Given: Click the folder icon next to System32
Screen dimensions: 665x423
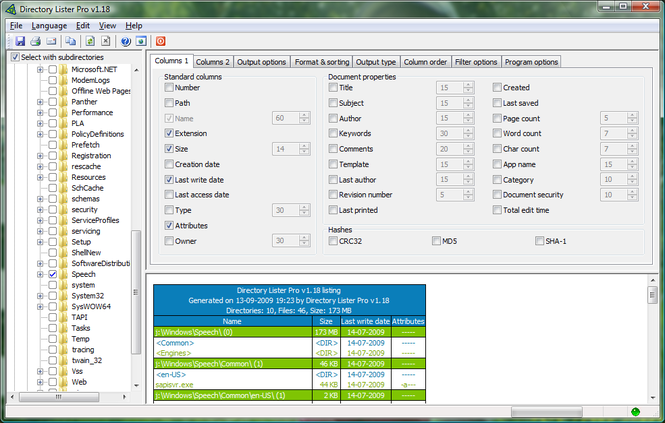Looking at the screenshot, I should [64, 296].
